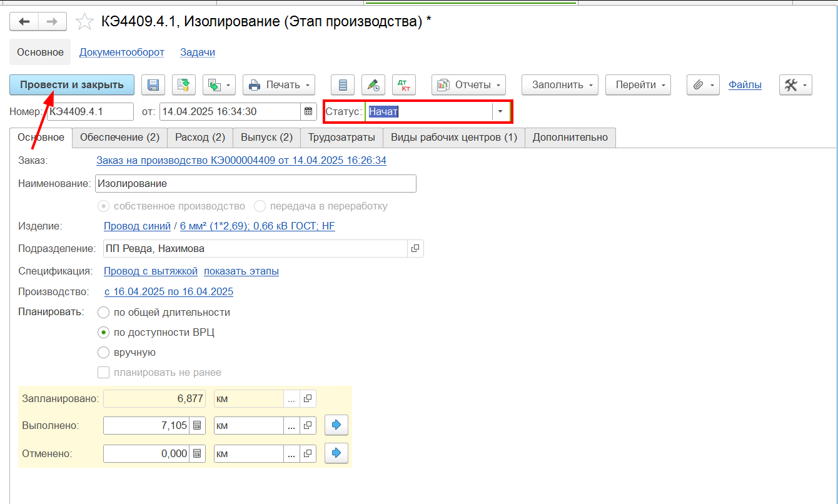Open the create-based-on dropdown arrow
The height and width of the screenshot is (504, 838).
(x=230, y=85)
